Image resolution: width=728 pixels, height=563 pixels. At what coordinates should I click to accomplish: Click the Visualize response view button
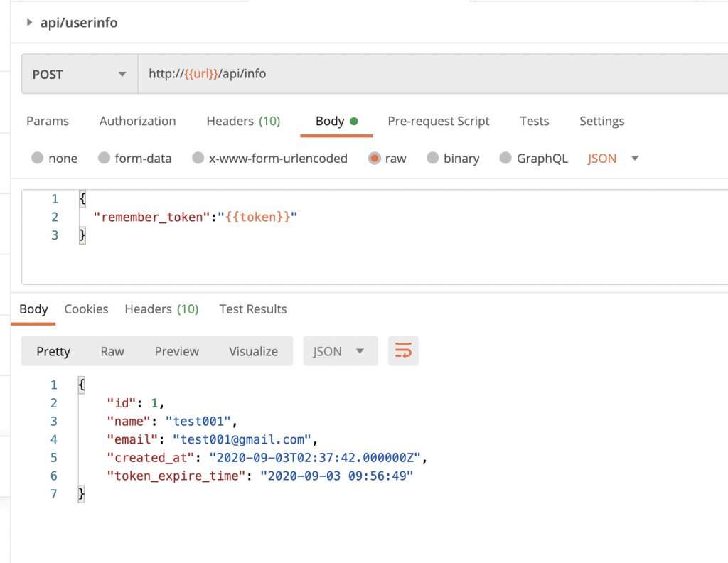point(253,351)
